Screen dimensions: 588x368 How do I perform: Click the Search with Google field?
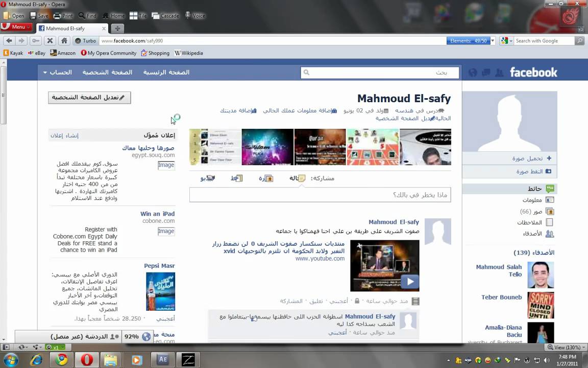point(544,40)
